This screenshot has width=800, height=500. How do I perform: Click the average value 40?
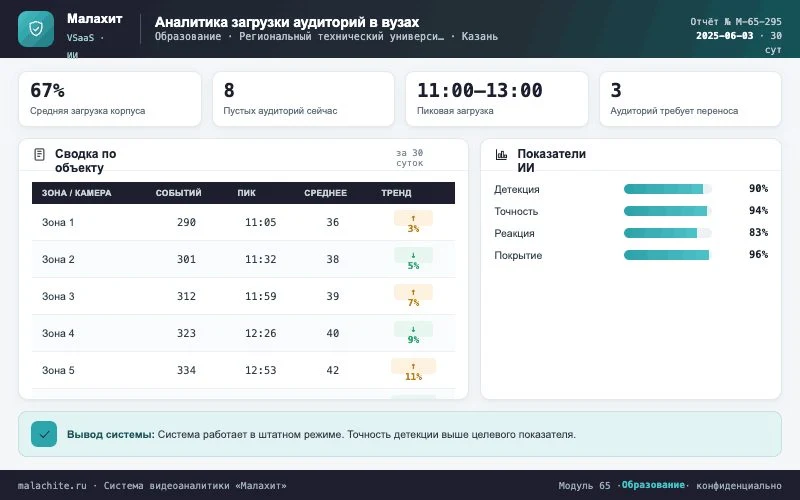(x=333, y=333)
